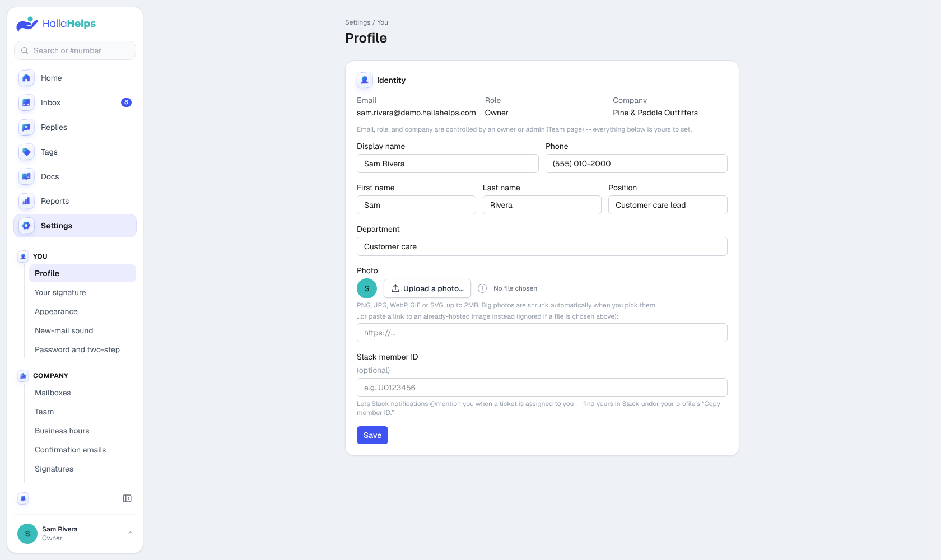Click the Inbox tray icon
The width and height of the screenshot is (941, 560).
26,102
